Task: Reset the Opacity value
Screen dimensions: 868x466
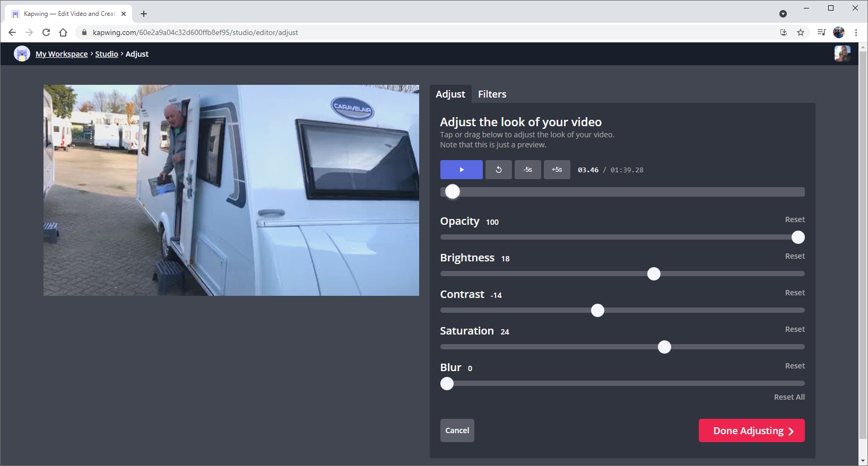Action: (795, 219)
